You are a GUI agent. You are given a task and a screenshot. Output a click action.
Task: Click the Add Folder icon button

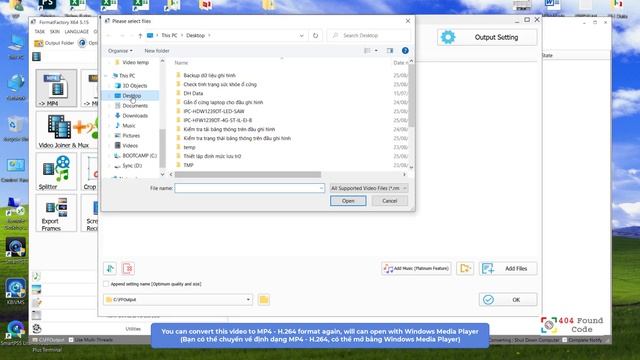465,269
